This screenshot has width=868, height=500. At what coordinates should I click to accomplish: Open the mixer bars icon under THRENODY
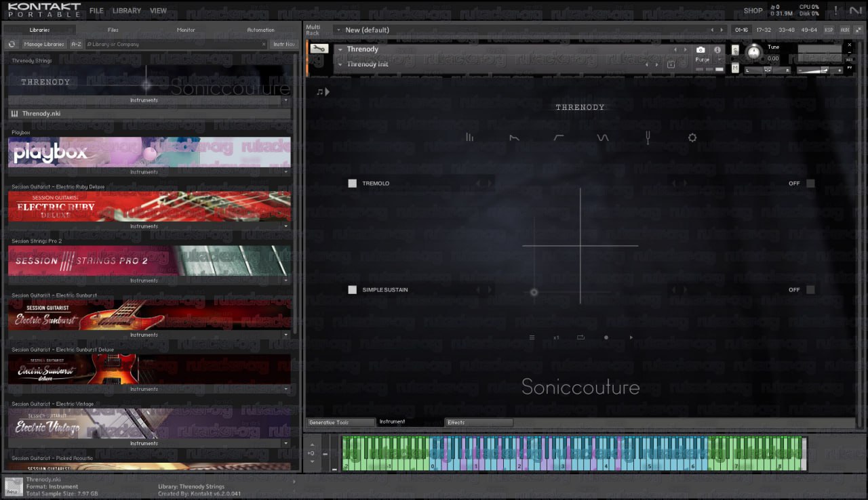pyautogui.click(x=469, y=138)
